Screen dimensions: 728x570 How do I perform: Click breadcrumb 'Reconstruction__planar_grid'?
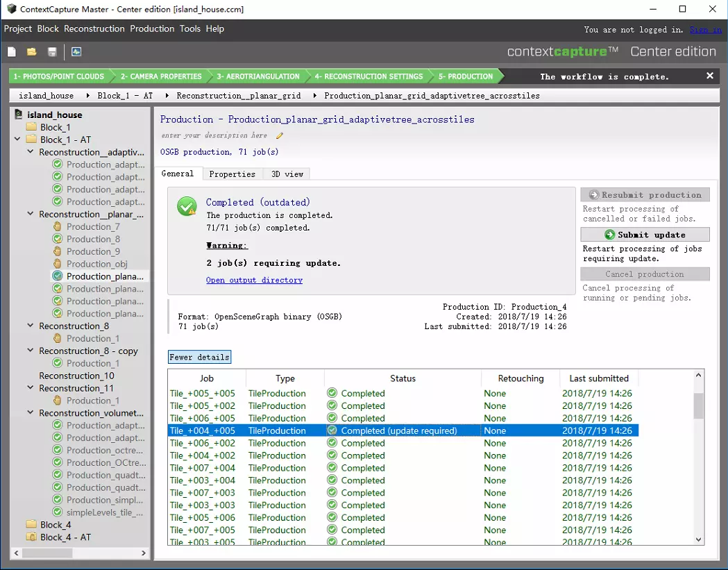239,96
